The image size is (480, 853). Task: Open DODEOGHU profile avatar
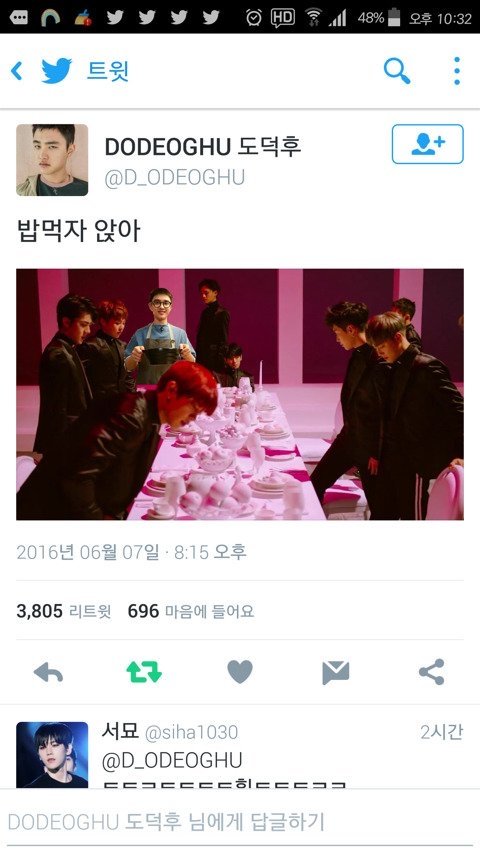coord(52,160)
